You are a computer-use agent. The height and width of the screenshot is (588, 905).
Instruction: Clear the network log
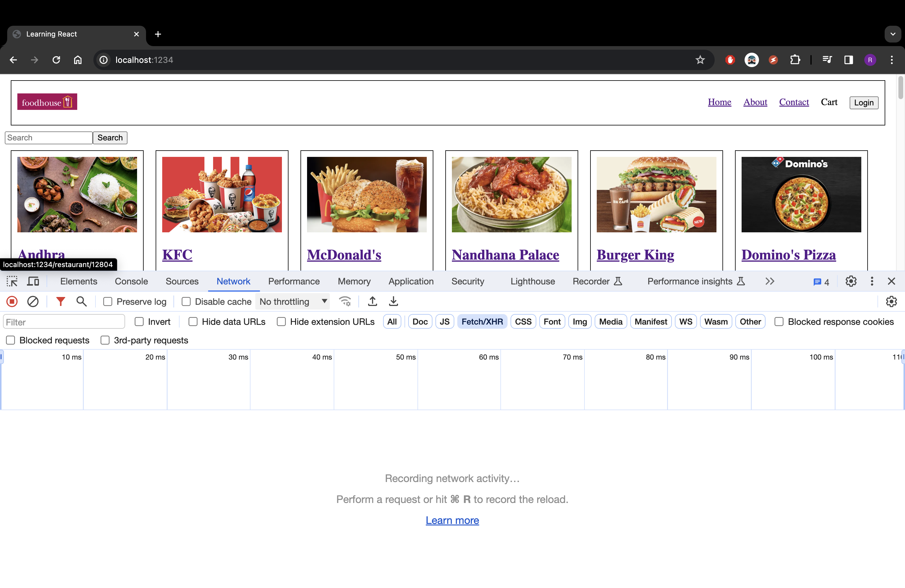pos(33,301)
